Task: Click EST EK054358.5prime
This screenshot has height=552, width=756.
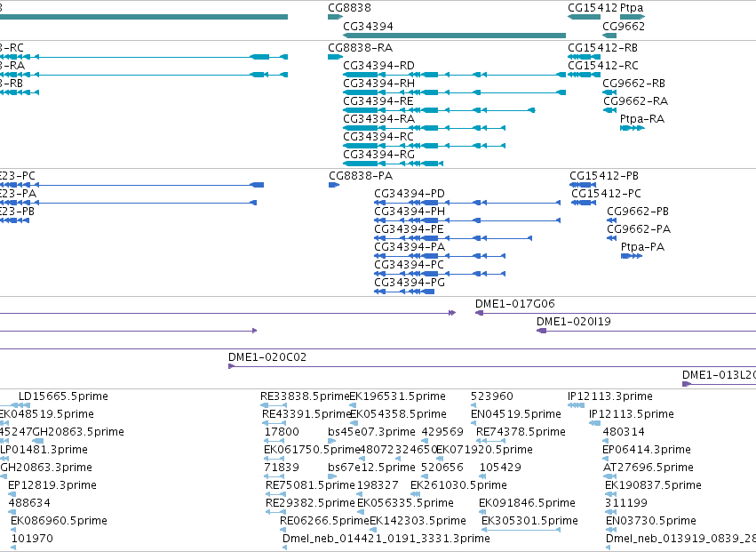Action: point(398,414)
